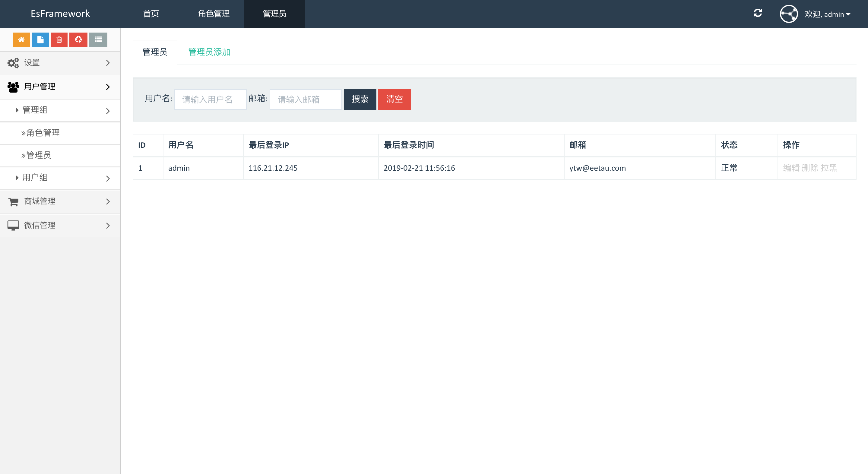Click the refresh icon in top bar
This screenshot has height=474, width=868.
coord(758,13)
